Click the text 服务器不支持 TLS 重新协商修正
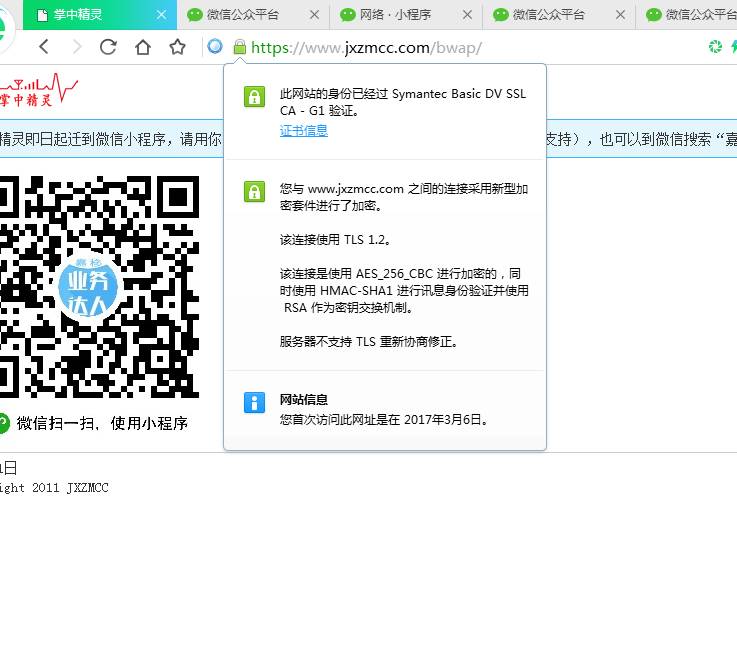The image size is (737, 647). point(368,342)
